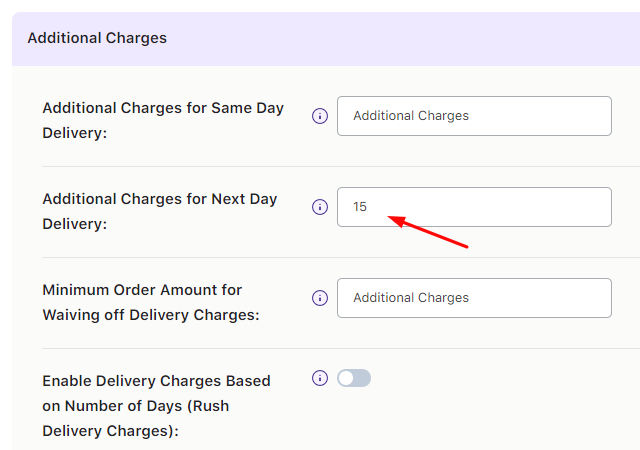Click placeholder text in Same Day Delivery field
Image resolution: width=640 pixels, height=450 pixels.
tap(411, 116)
